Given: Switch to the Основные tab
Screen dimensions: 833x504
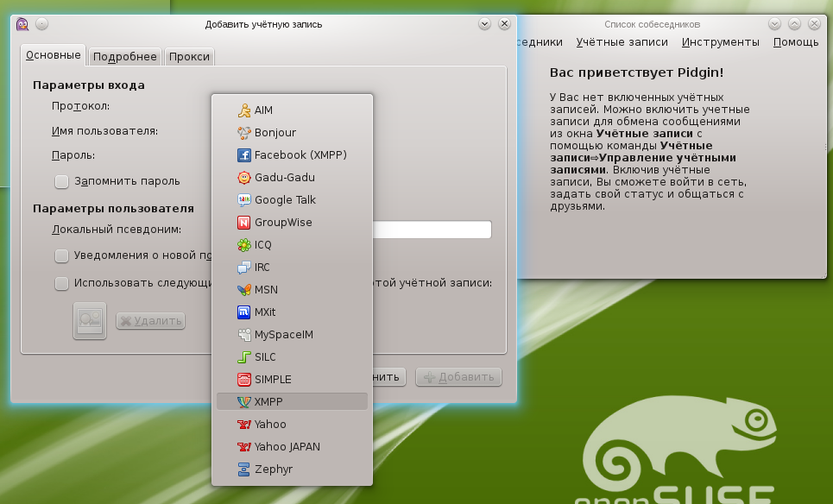Looking at the screenshot, I should (54, 55).
